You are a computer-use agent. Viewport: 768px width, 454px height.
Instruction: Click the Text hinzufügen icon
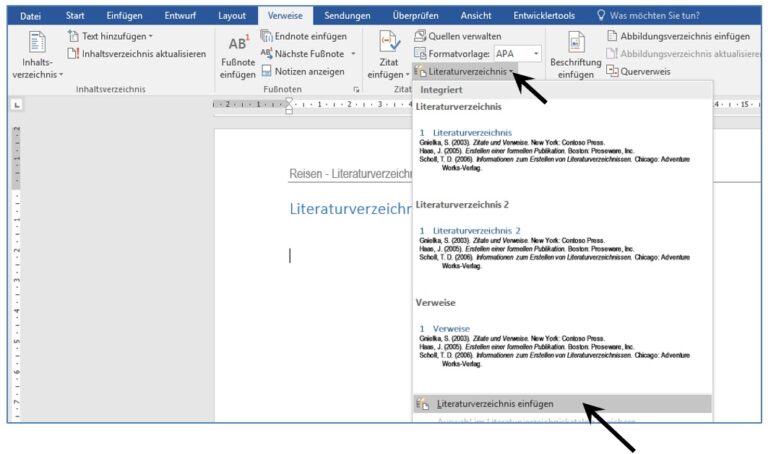click(73, 36)
